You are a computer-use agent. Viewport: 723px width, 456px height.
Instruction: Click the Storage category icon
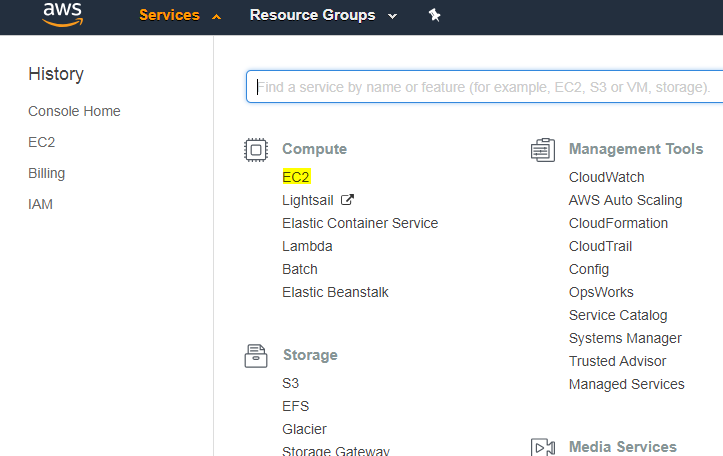pos(256,356)
